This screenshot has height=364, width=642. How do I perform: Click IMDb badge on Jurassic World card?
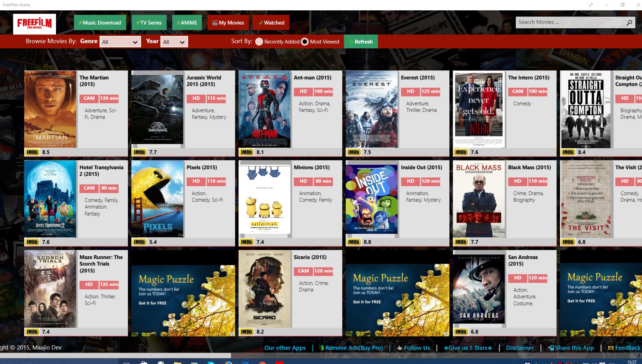(x=139, y=152)
